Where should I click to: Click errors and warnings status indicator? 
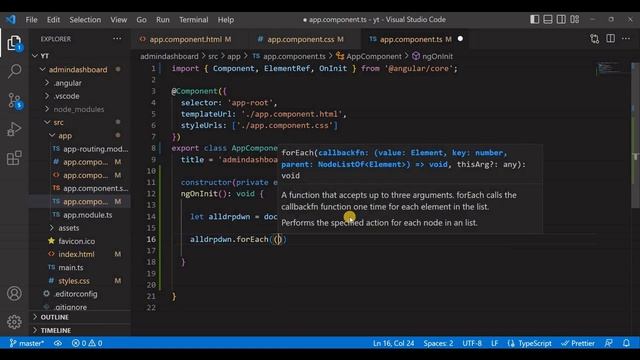pyautogui.click(x=87, y=343)
